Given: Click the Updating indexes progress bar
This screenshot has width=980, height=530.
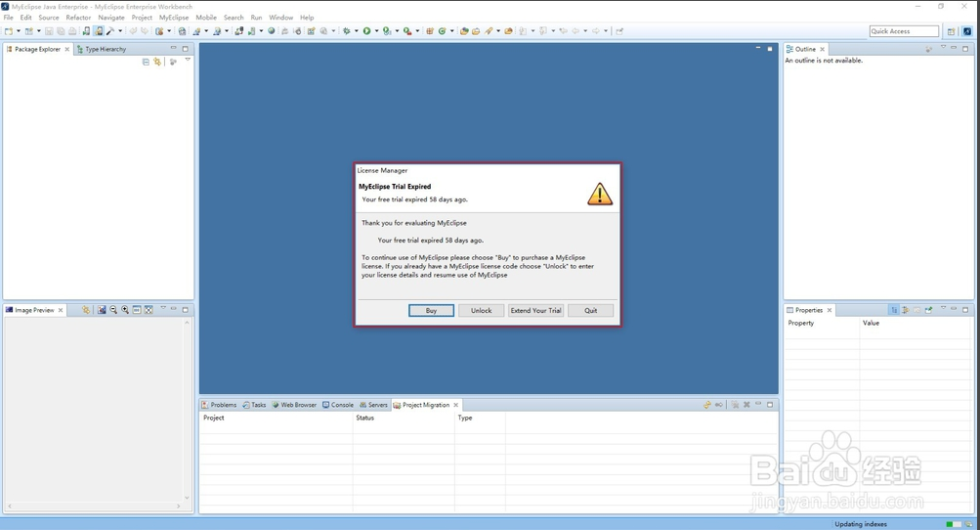Looking at the screenshot, I should [x=953, y=524].
